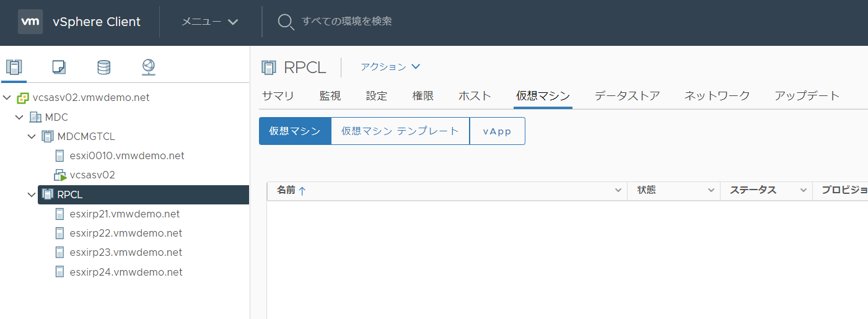The image size is (868, 319).
Task: Sort by the 名前 column header
Action: [x=286, y=191]
